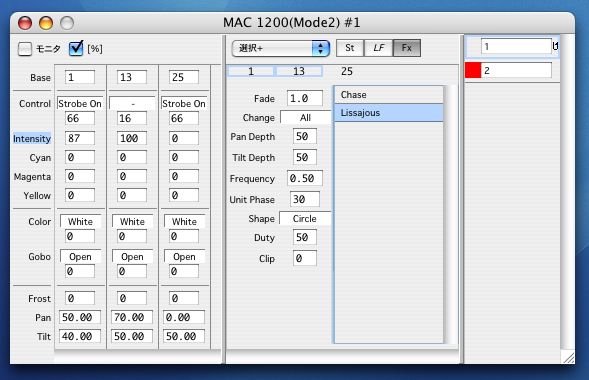Click the Fade value field

305,98
